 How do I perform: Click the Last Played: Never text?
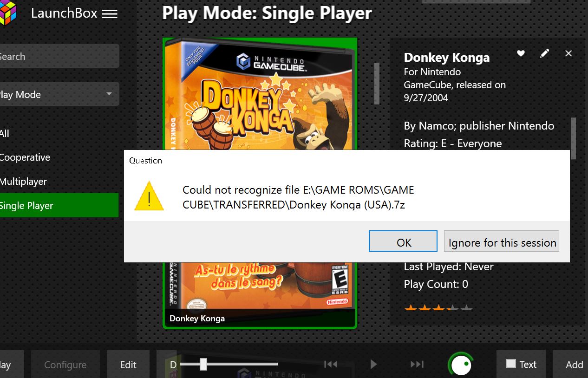click(449, 267)
